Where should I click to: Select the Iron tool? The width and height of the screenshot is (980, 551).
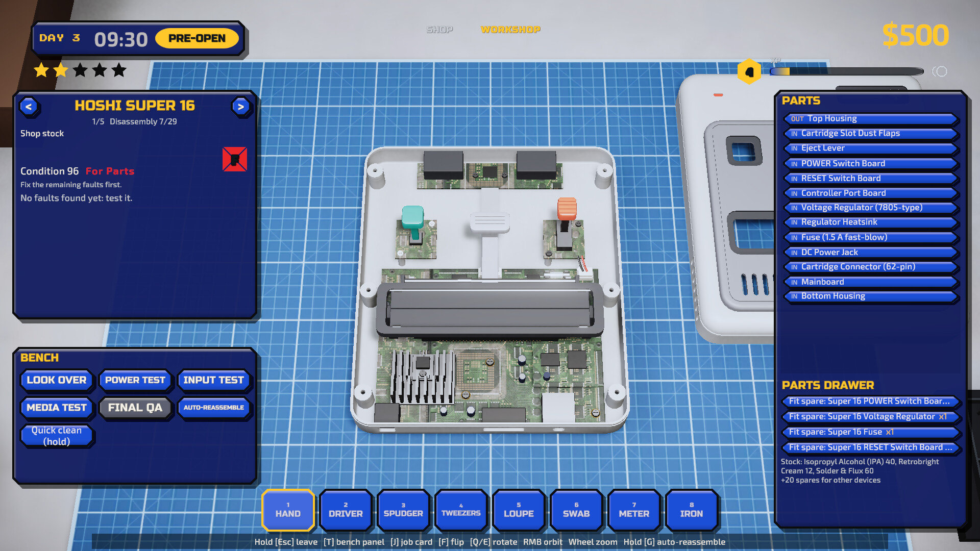coord(692,510)
